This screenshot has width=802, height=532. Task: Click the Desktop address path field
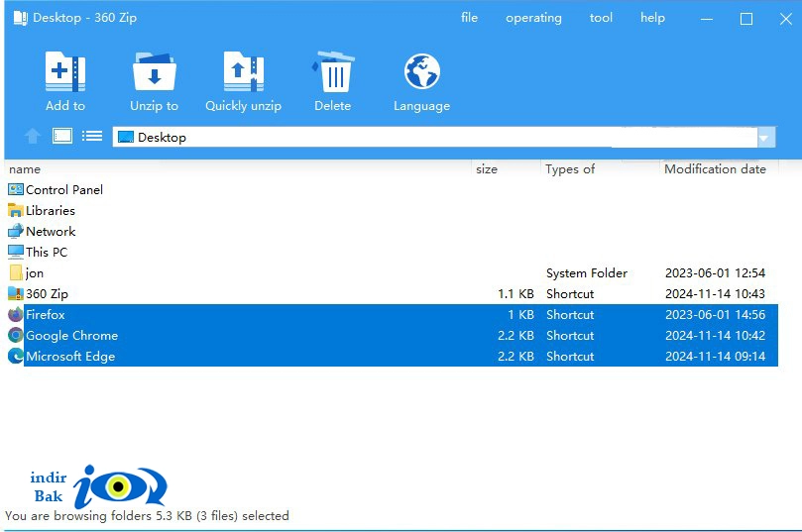435,138
